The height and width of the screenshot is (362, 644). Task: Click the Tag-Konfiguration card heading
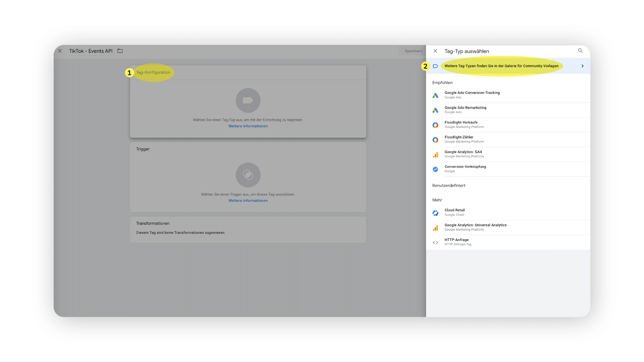pyautogui.click(x=153, y=72)
